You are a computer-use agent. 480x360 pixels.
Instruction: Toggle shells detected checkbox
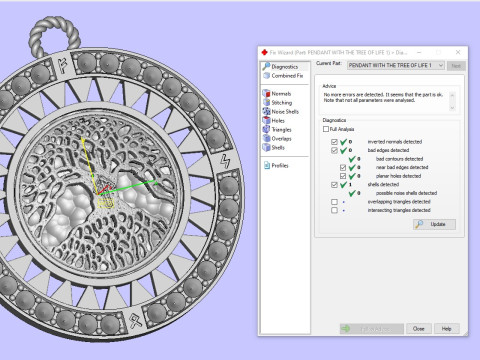[x=334, y=185]
